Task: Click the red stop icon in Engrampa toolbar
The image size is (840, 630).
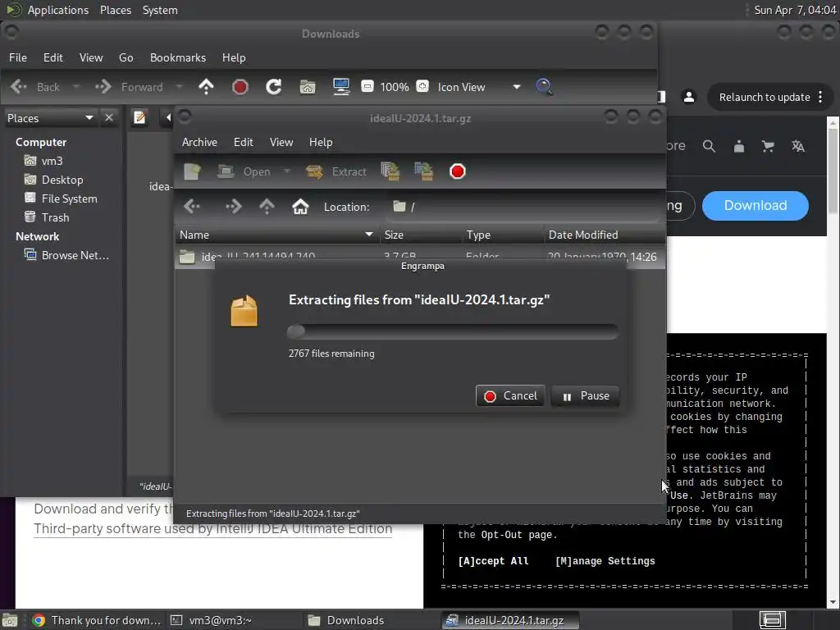Action: [458, 171]
